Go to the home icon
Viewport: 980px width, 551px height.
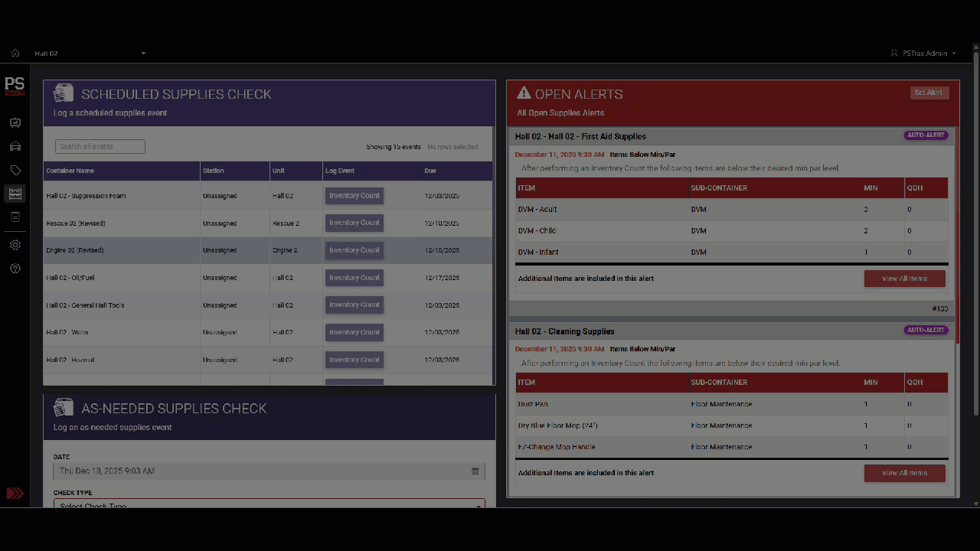tap(15, 54)
